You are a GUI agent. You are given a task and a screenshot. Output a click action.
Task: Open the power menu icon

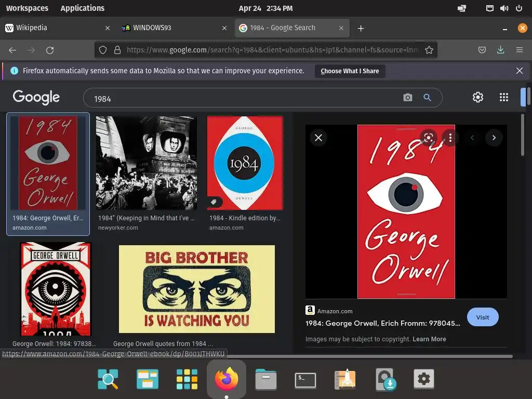pos(519,8)
